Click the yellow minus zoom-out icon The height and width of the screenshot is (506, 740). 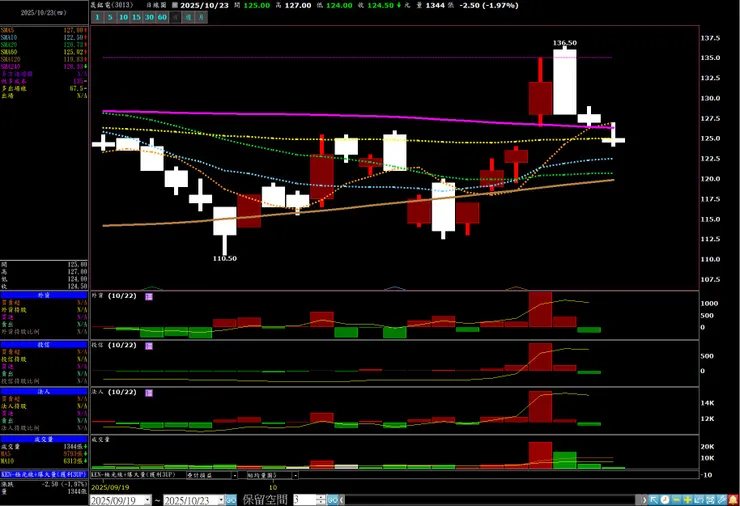(x=676, y=499)
